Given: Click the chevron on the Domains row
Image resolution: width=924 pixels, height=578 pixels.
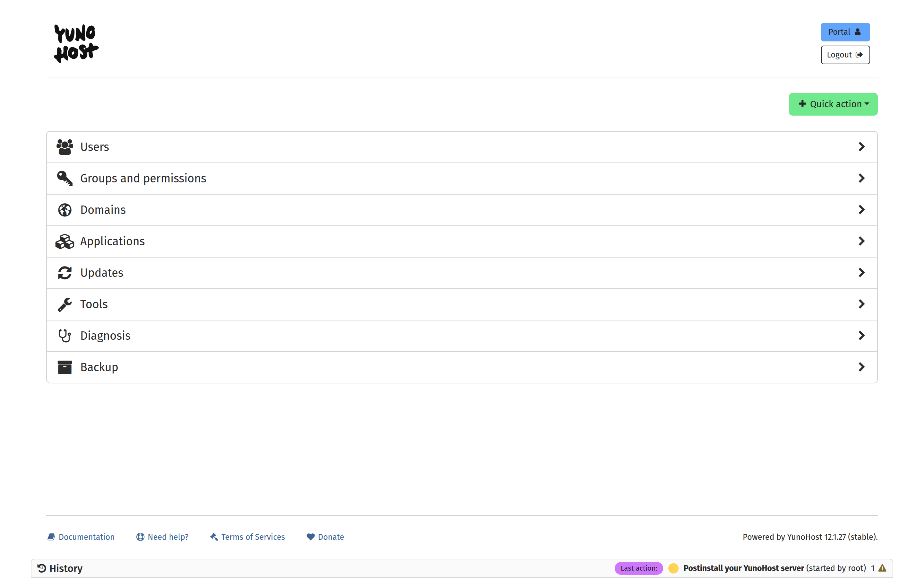Looking at the screenshot, I should click(861, 210).
